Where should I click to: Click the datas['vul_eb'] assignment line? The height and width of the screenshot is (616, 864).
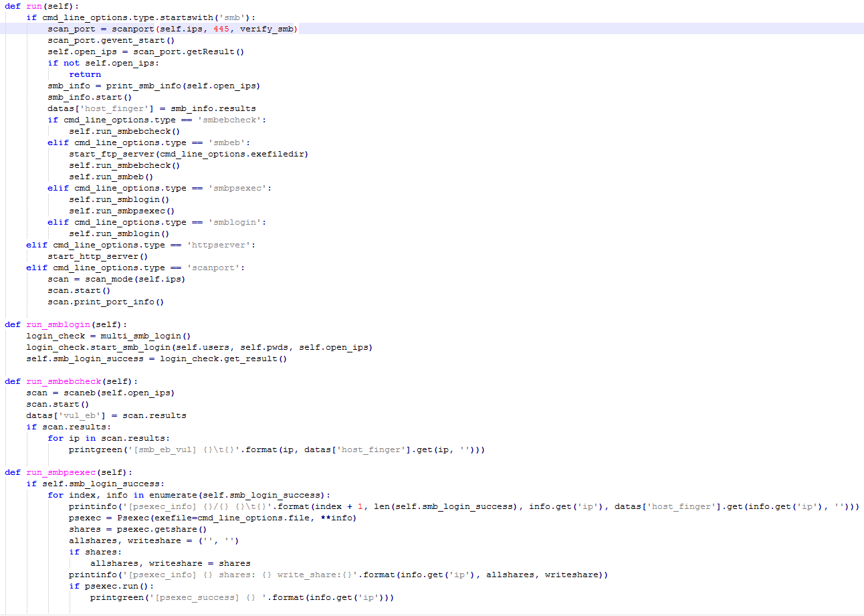(106, 415)
